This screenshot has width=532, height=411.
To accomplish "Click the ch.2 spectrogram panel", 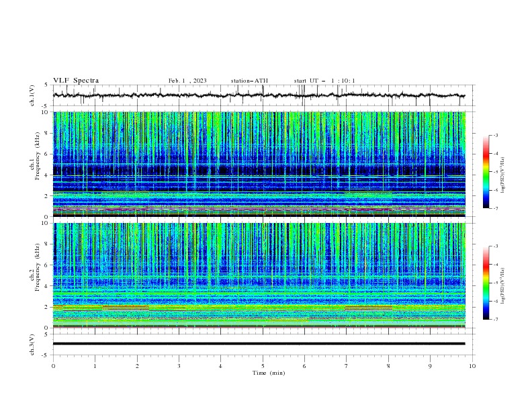I will click(x=259, y=275).
